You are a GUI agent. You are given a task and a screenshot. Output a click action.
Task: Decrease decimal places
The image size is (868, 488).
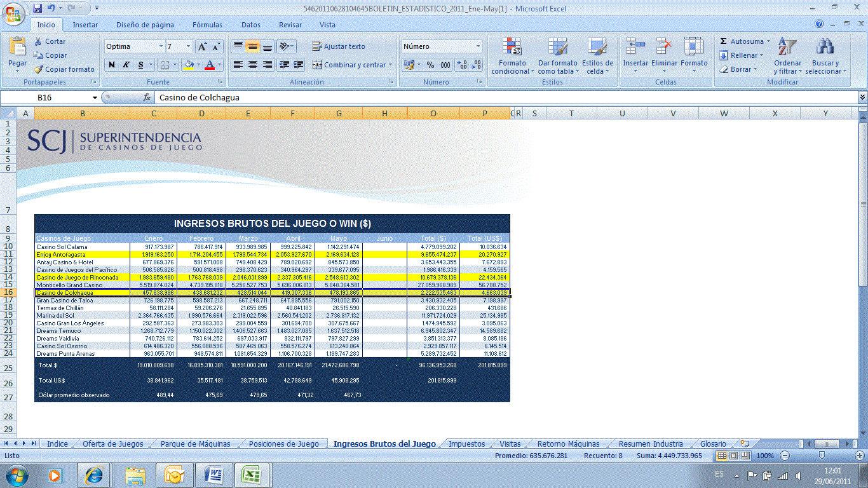[x=476, y=65]
